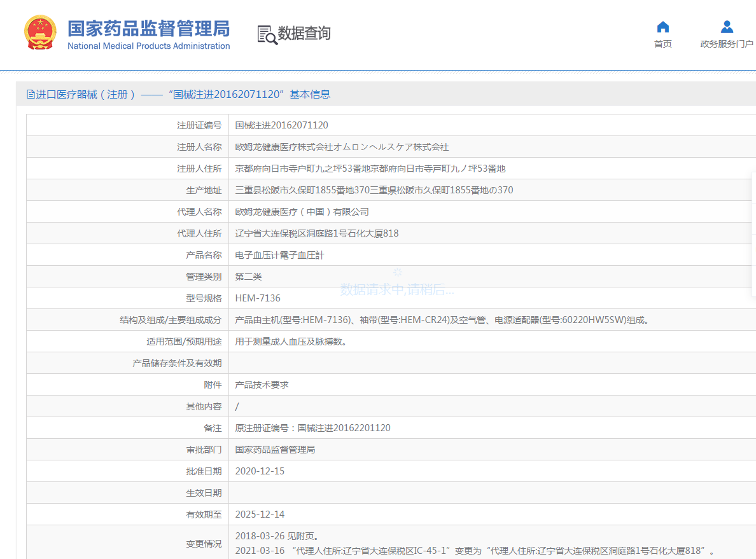Click the 审批部门 value 国家药品监督管理局
Screen dimensions: 756x559
point(276,450)
